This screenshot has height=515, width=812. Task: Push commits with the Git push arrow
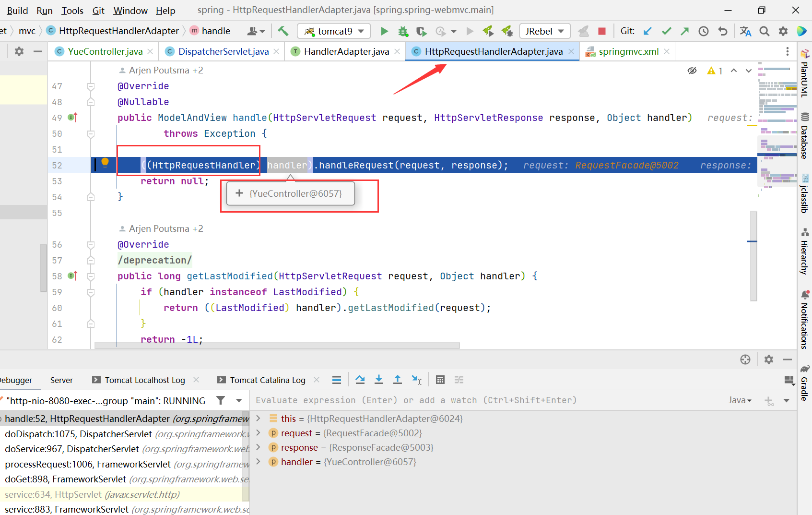684,31
